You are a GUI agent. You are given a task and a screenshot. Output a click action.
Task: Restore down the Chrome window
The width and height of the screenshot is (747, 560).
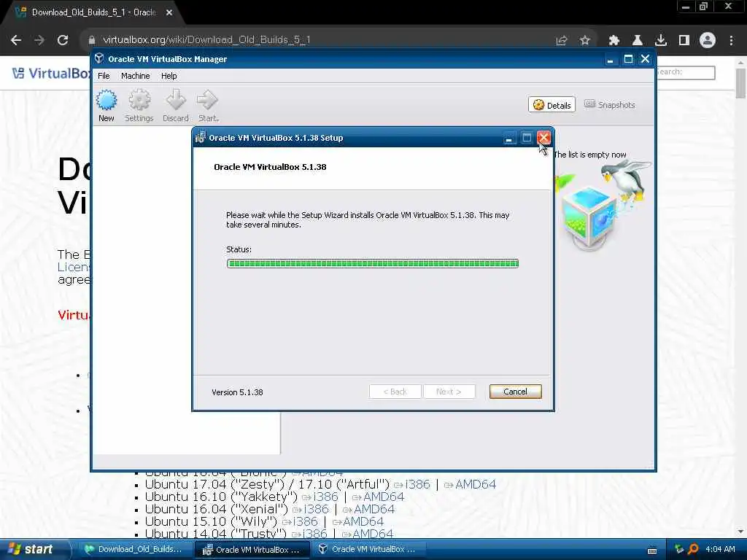pyautogui.click(x=703, y=7)
